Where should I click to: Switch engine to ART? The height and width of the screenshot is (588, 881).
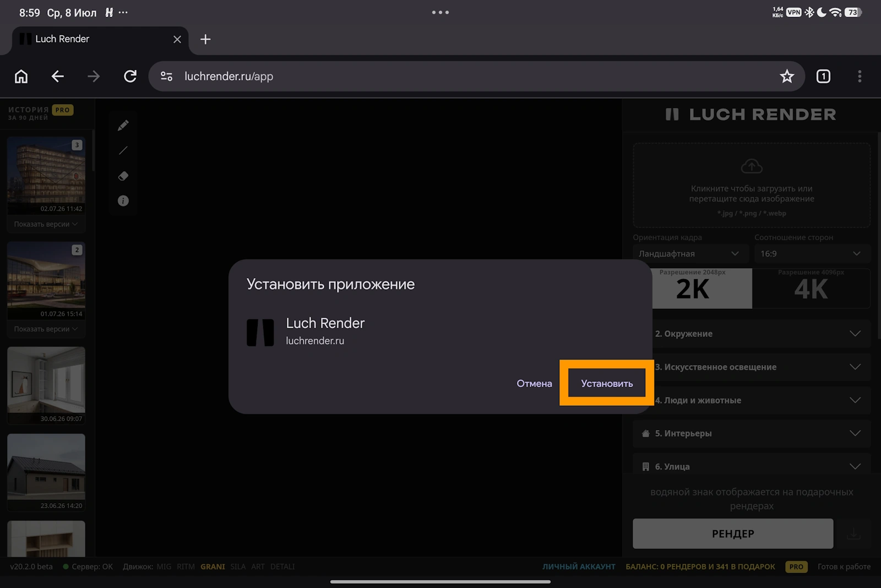click(258, 567)
